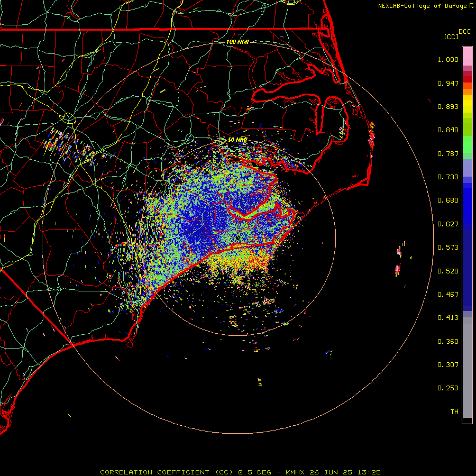Click the black radar site marker at map center
Viewport: 476px width, 476px height.
pos(238,239)
